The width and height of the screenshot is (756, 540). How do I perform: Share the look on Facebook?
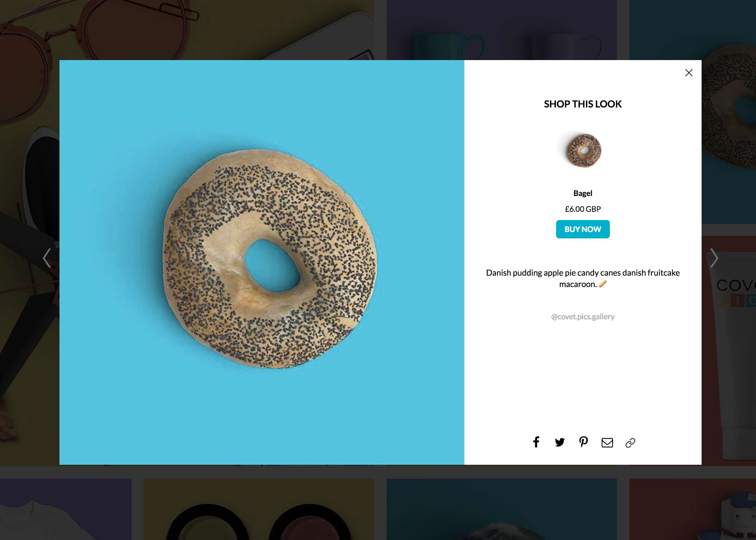tap(536, 442)
